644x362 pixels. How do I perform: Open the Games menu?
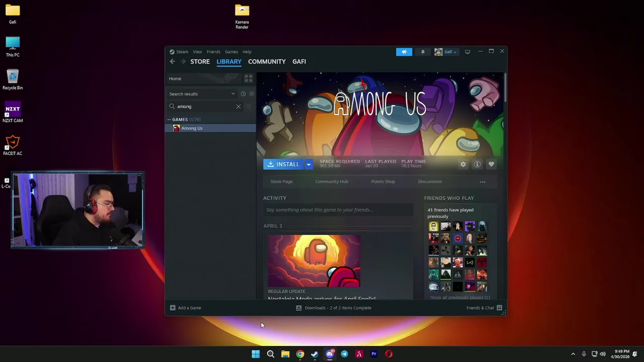(x=231, y=52)
